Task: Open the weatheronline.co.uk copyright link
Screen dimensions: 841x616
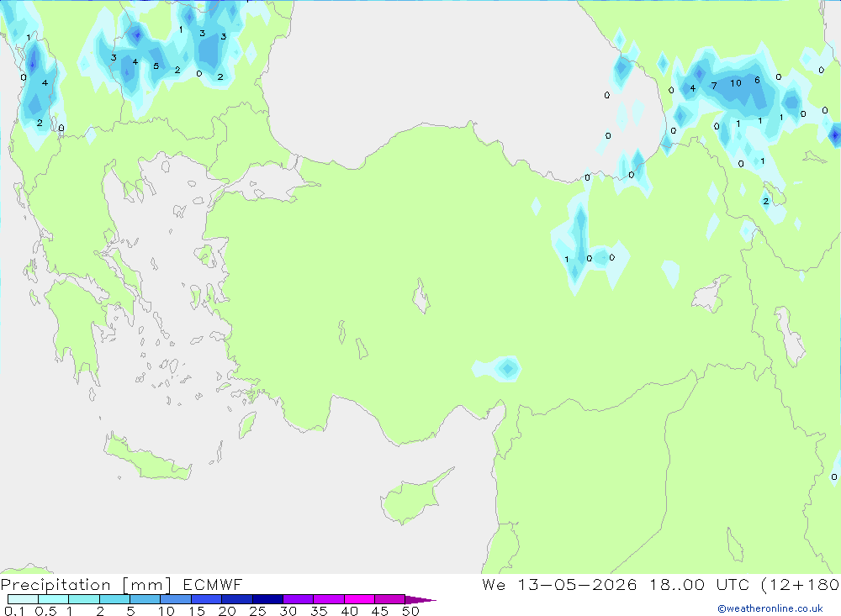Action: [x=770, y=608]
